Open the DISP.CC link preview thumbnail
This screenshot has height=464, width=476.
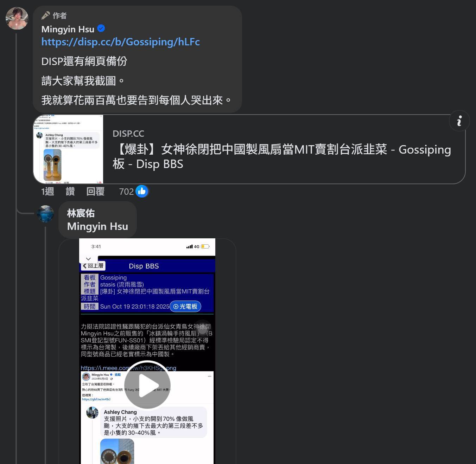pyautogui.click(x=68, y=149)
